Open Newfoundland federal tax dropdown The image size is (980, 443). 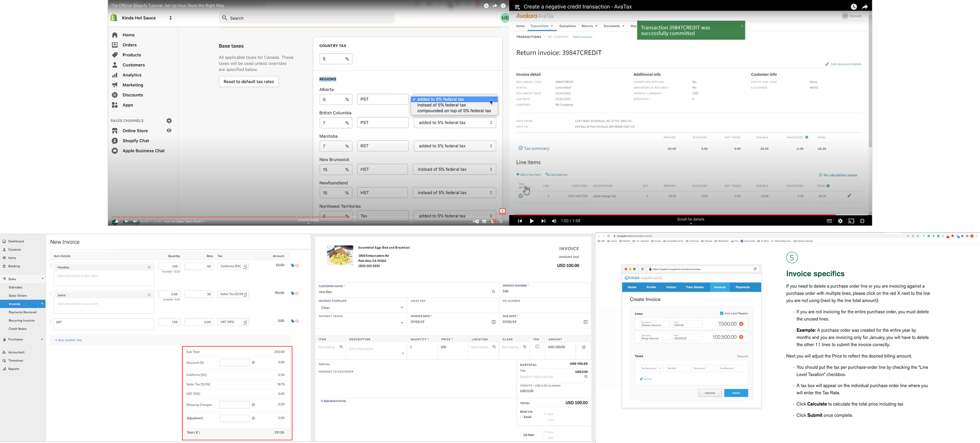(455, 193)
